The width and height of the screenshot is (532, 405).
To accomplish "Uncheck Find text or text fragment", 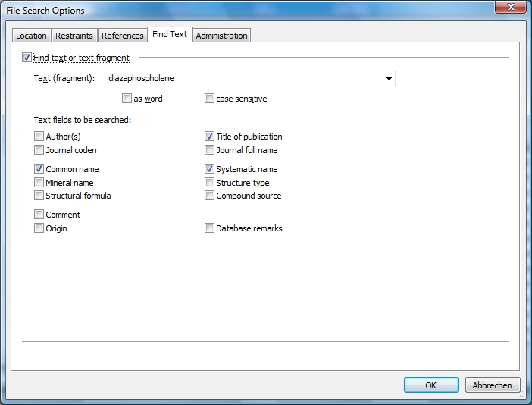I will [27, 58].
